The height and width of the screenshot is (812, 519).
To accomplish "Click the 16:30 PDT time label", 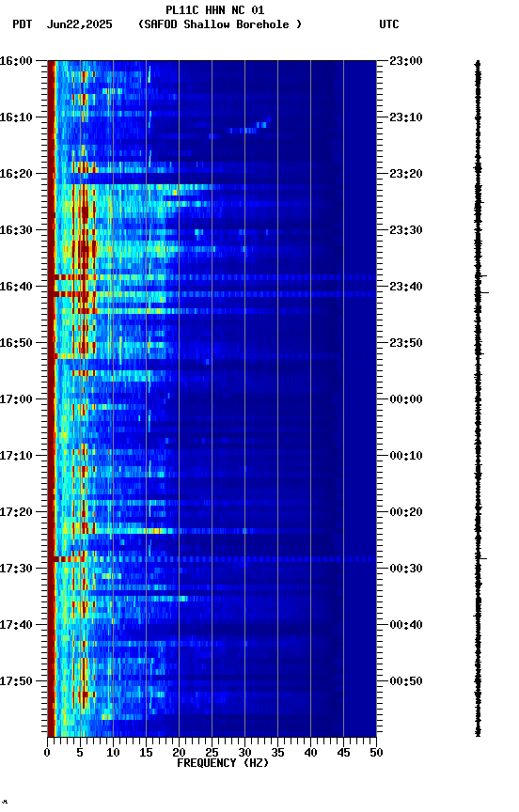I will pos(16,230).
